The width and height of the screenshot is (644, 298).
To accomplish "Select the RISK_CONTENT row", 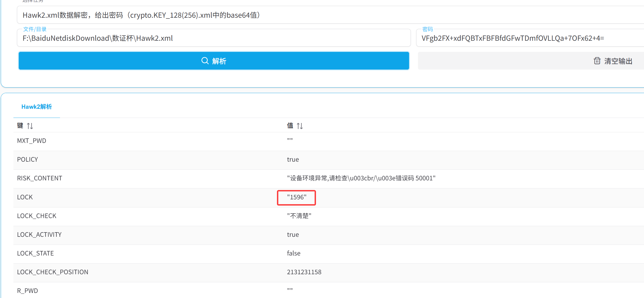I will 39,178.
